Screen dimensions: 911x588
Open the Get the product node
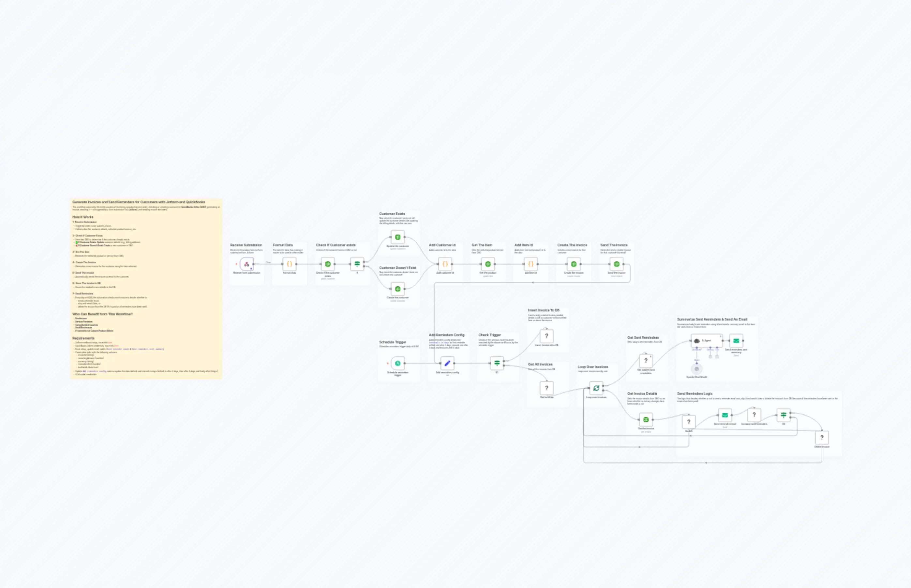[487, 264]
